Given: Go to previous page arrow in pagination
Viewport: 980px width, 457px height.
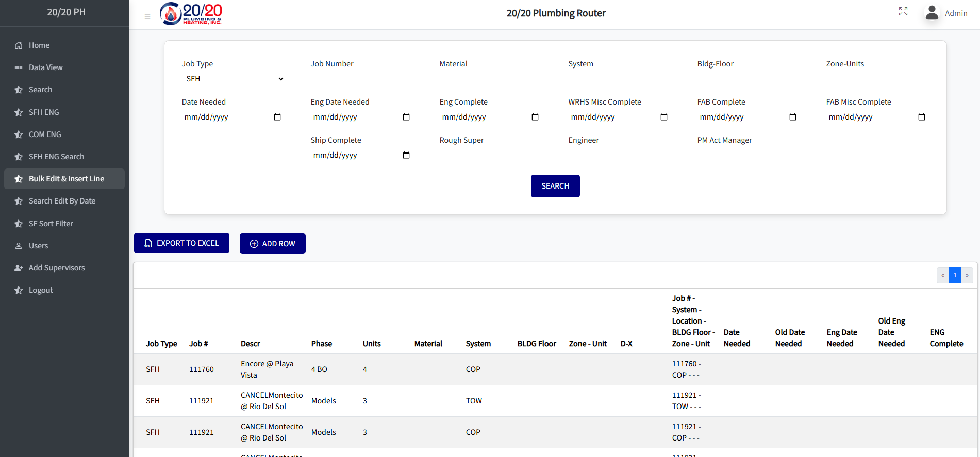Looking at the screenshot, I should coord(943,275).
